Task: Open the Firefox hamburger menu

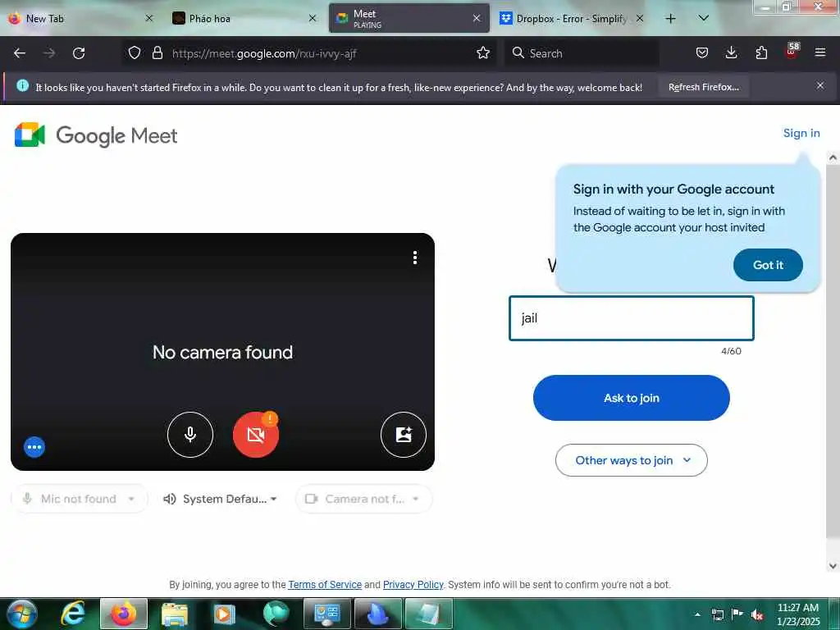Action: click(x=820, y=52)
